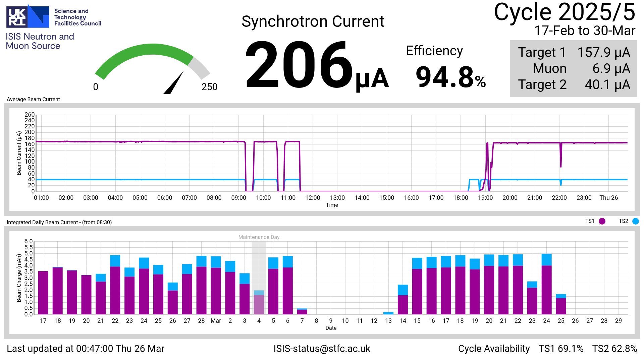Screen dimensions: 644x362
Task: Click the UKRI logo icon
Action: click(28, 16)
